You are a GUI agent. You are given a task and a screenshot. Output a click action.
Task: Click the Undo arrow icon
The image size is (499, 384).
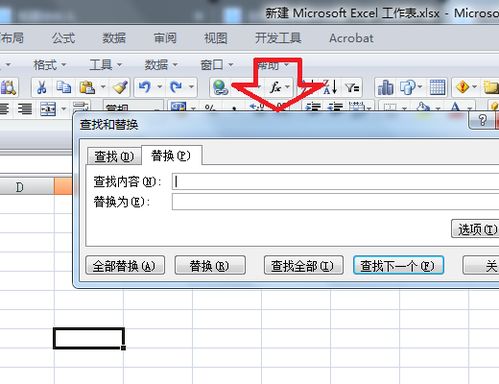pyautogui.click(x=145, y=88)
